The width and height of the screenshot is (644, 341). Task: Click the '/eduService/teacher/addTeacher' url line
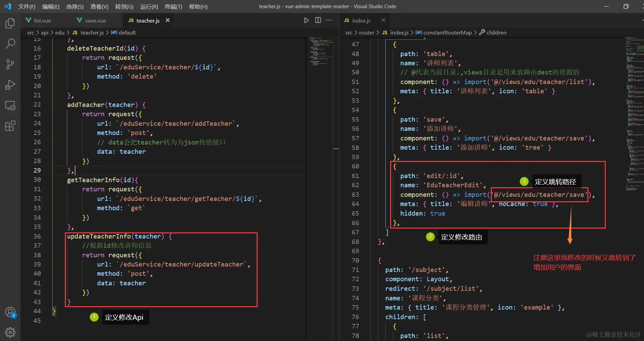point(168,123)
